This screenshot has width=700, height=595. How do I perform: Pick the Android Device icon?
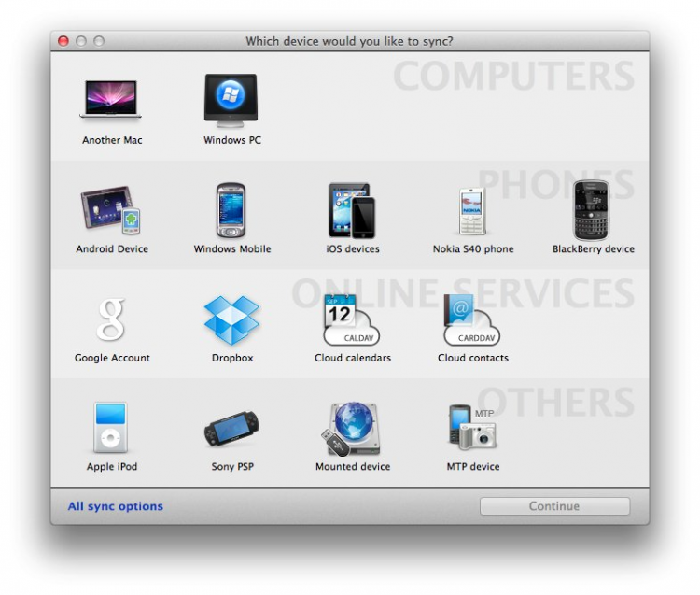tap(110, 210)
